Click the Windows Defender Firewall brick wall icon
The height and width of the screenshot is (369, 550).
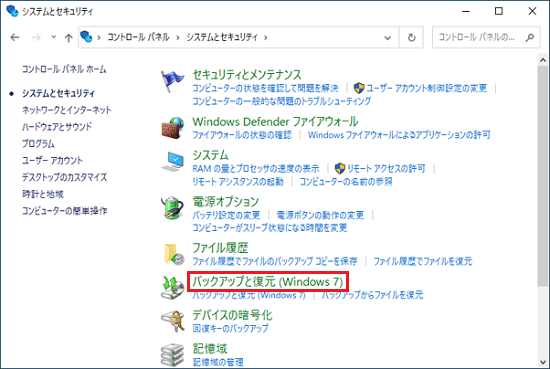tap(172, 128)
